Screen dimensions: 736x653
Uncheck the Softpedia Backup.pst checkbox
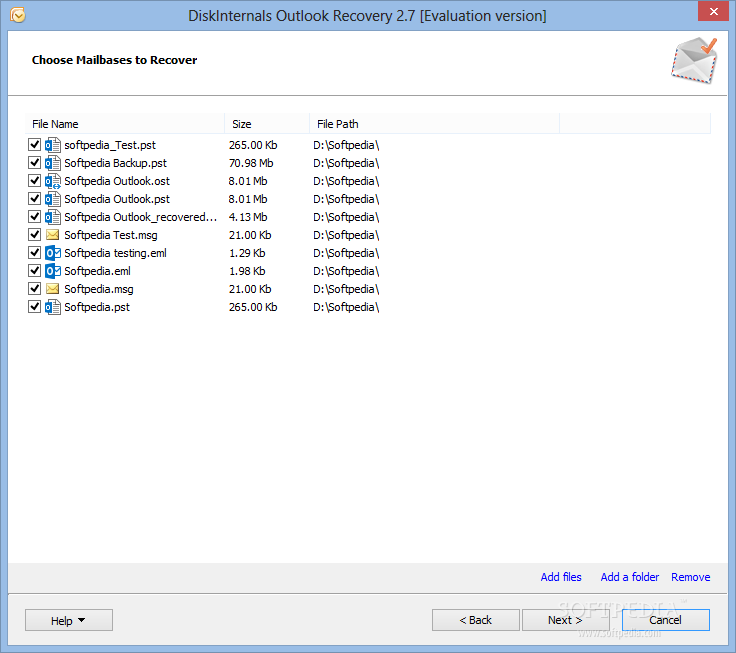coord(34,162)
